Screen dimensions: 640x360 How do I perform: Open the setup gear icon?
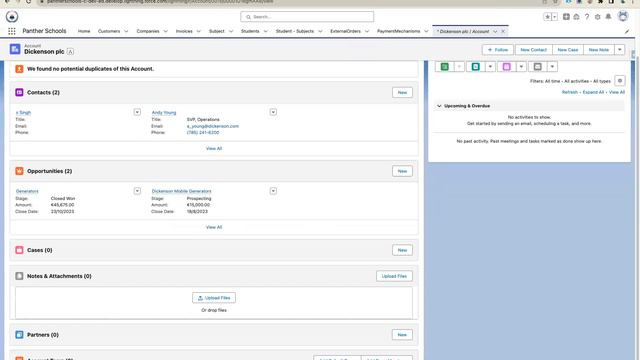[598, 17]
